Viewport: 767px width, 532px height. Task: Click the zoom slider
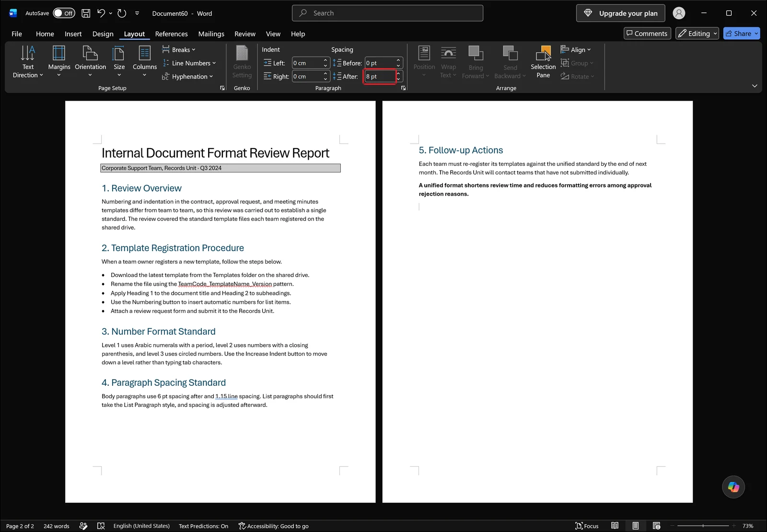click(703, 526)
